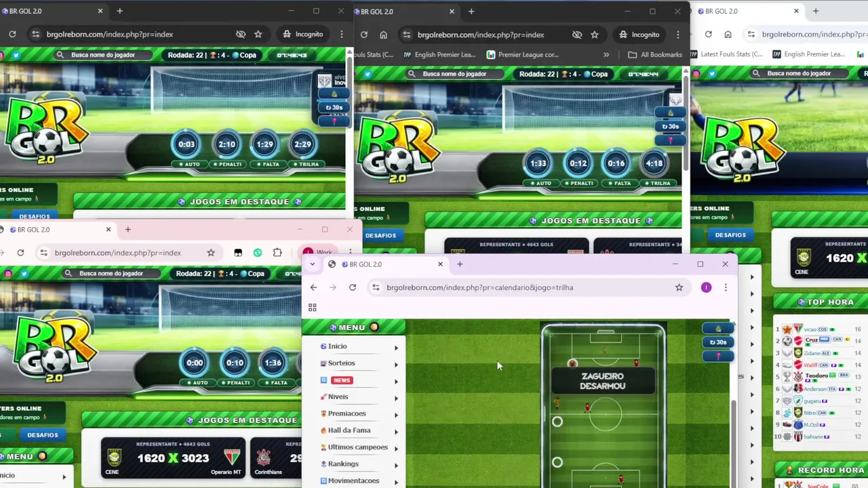Open Chrome menu dots in front calendario window
The width and height of the screenshot is (868, 488).
coord(726,287)
